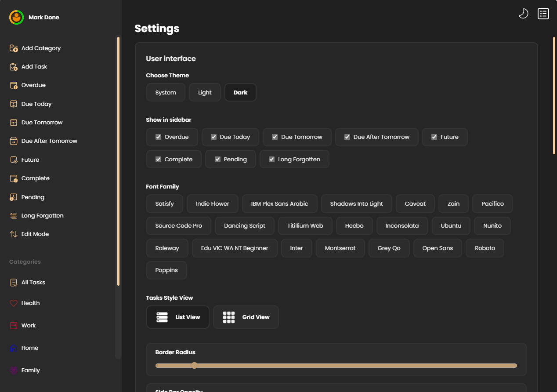Screen dimensions: 557x392
Task: Click the List View stacked rows icon
Action: [162, 317]
